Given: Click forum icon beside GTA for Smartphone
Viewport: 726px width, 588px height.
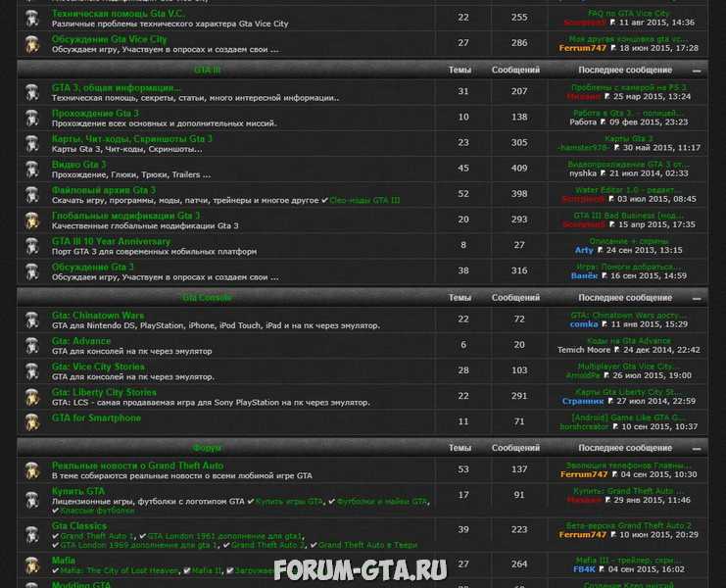Looking at the screenshot, I should click(x=32, y=422).
